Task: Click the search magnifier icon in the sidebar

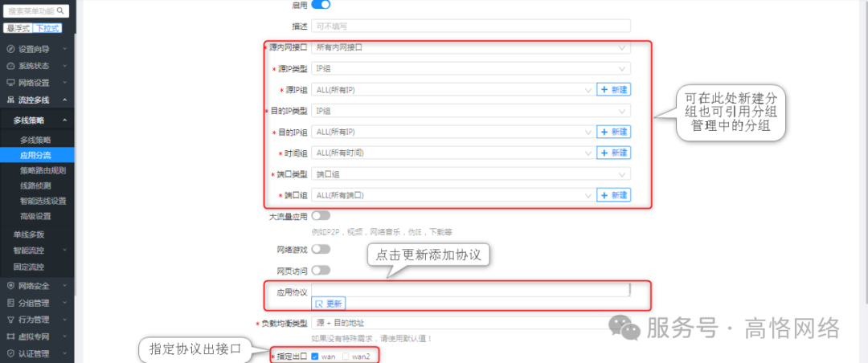Action: (x=59, y=10)
